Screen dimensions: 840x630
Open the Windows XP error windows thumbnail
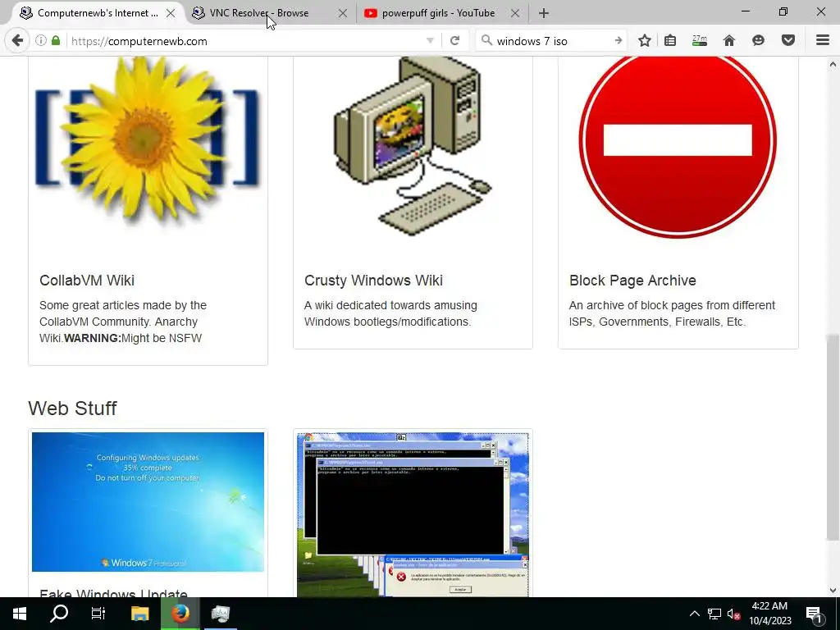pyautogui.click(x=413, y=514)
